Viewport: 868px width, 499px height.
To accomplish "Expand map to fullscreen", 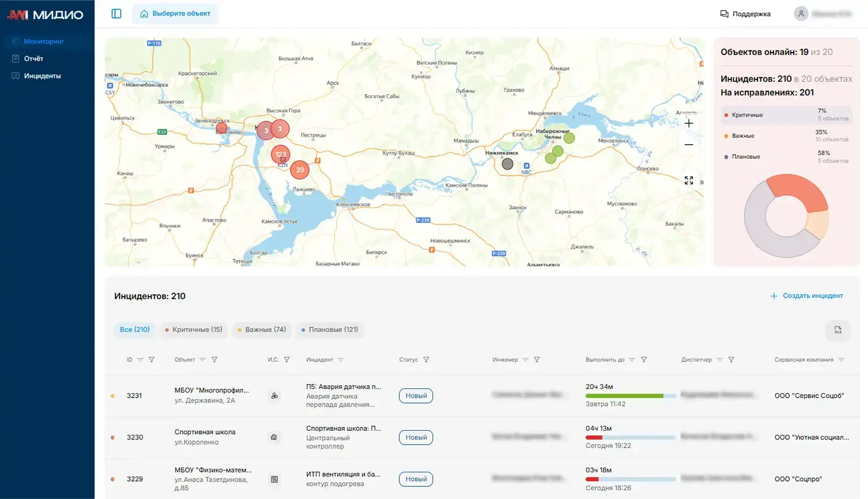I will click(689, 181).
